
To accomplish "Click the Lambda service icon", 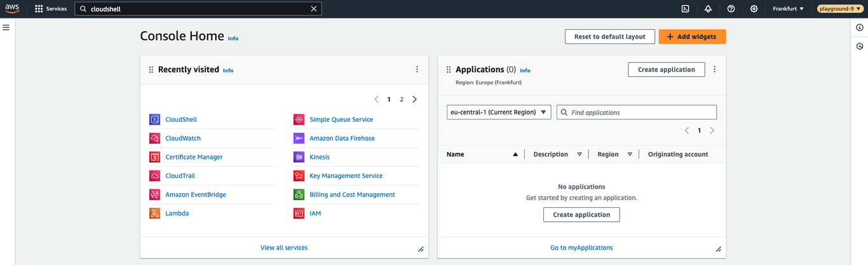I will (154, 214).
